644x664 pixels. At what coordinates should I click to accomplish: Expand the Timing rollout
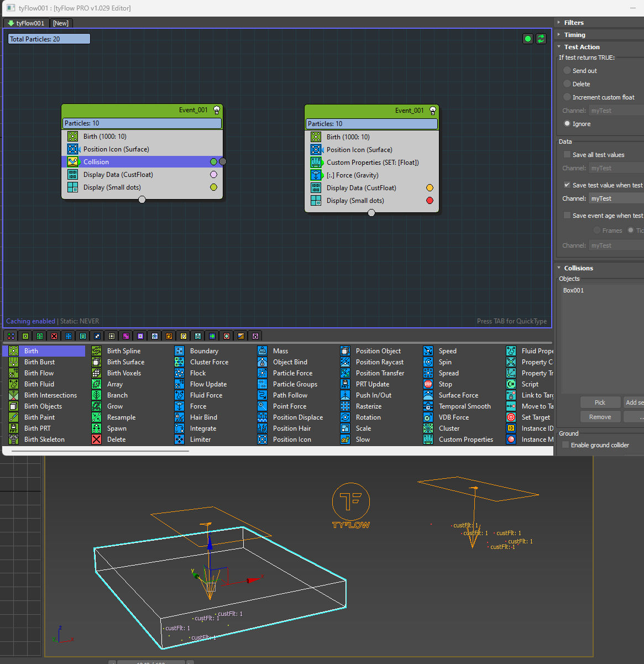click(574, 35)
